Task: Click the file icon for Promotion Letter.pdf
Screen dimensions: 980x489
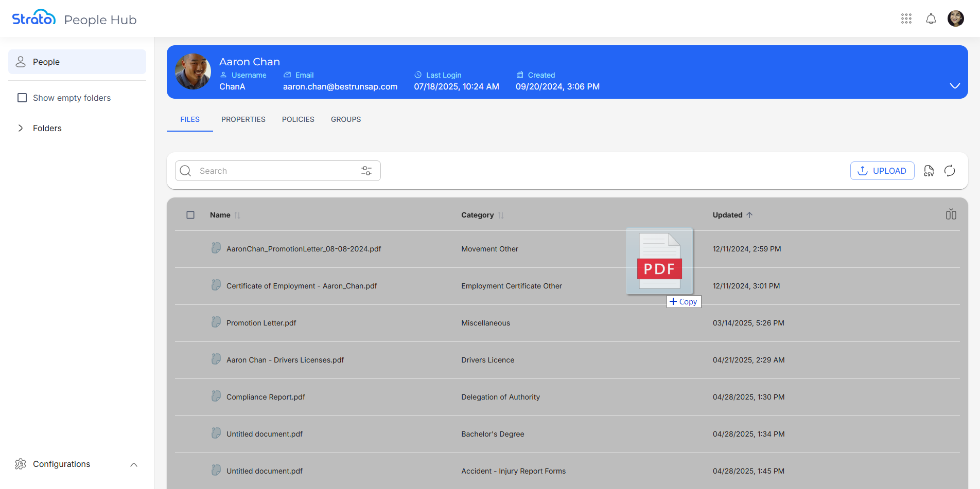Action: pos(216,322)
